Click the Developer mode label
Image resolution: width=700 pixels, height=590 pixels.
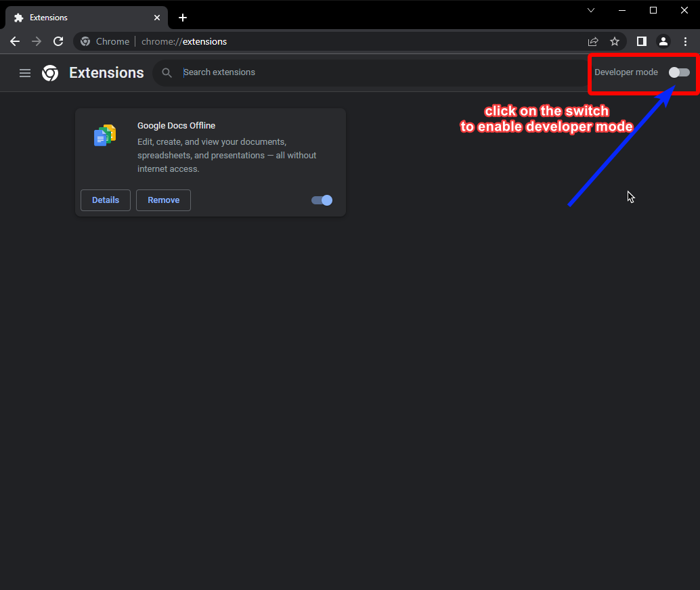coord(626,72)
